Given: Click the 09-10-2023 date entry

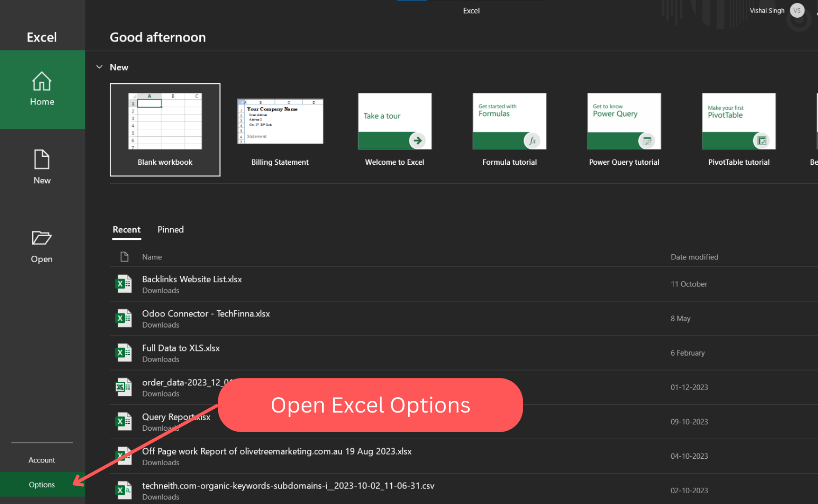Looking at the screenshot, I should click(689, 422).
